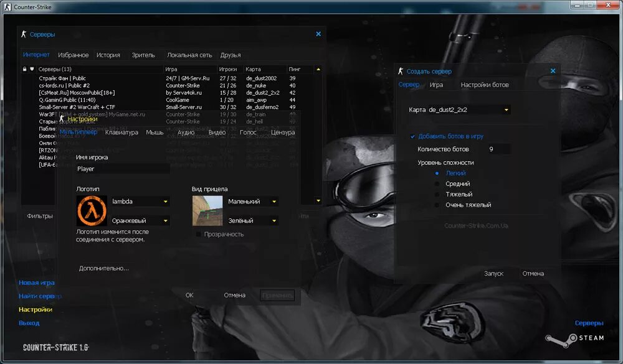Screen dimensions: 623x364
Task: Click the crosshair preview thumbnail
Action: (x=207, y=211)
